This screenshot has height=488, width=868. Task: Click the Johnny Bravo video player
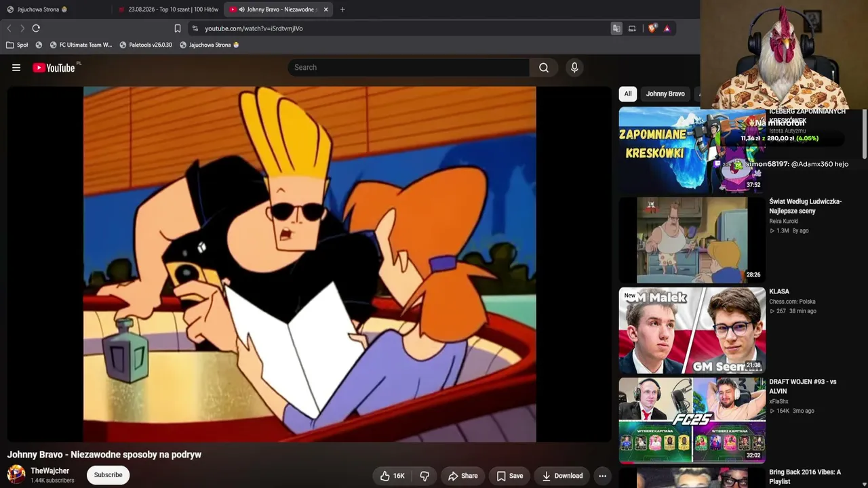click(309, 264)
